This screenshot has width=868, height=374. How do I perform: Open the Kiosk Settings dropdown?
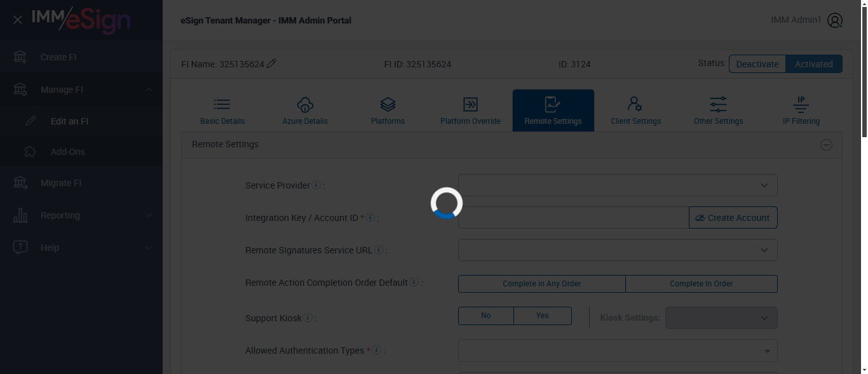point(721,318)
